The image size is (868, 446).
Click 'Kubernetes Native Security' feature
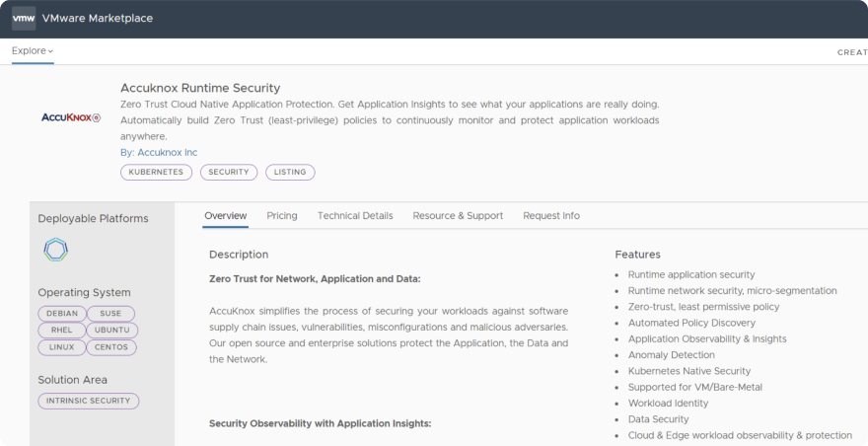click(689, 371)
